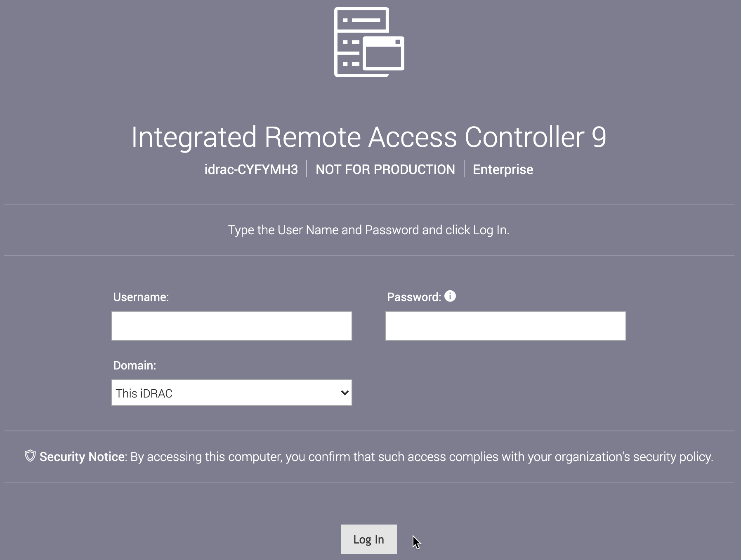Click the Security Notice shield icon
This screenshot has width=741, height=560.
click(x=30, y=456)
